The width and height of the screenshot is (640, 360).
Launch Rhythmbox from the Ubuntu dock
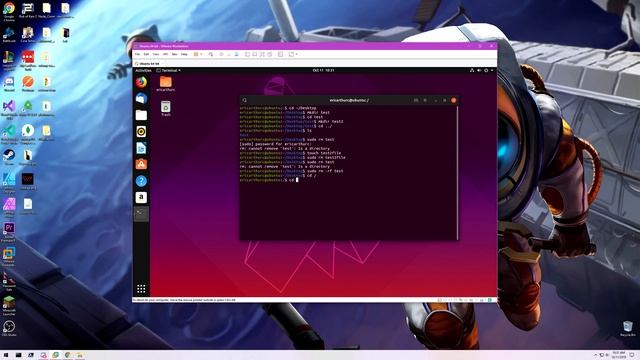tap(141, 131)
